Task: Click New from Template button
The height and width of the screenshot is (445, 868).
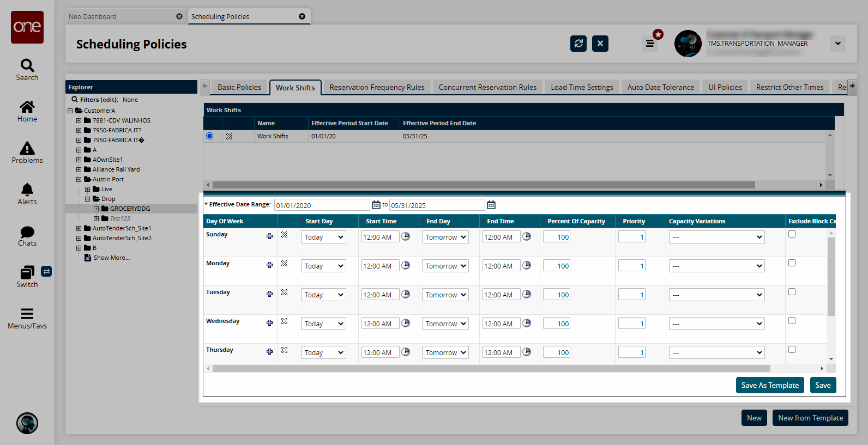Action: point(810,418)
